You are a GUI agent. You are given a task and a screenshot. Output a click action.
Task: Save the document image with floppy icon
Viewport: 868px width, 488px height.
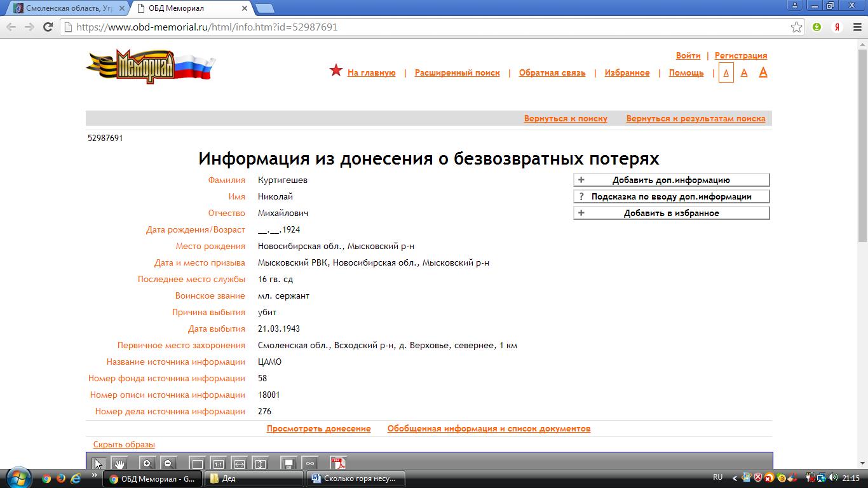pyautogui.click(x=288, y=464)
